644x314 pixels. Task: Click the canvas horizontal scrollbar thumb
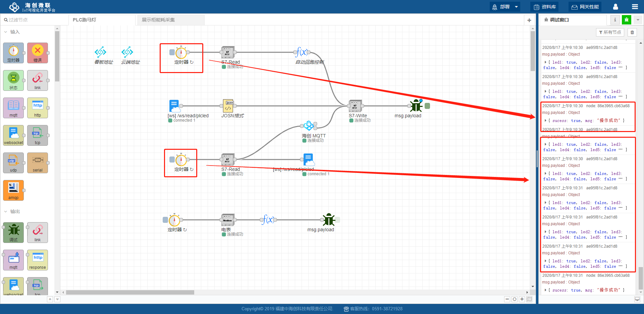coord(130,292)
